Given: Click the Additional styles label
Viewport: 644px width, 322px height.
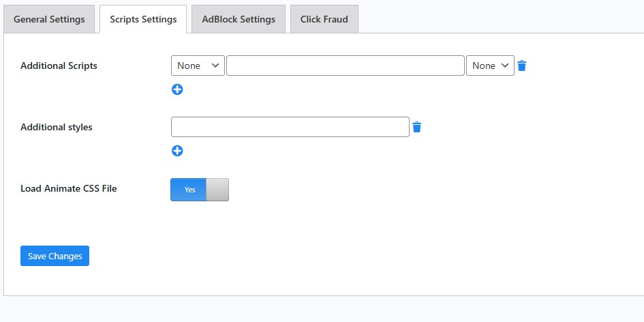Looking at the screenshot, I should point(57,127).
